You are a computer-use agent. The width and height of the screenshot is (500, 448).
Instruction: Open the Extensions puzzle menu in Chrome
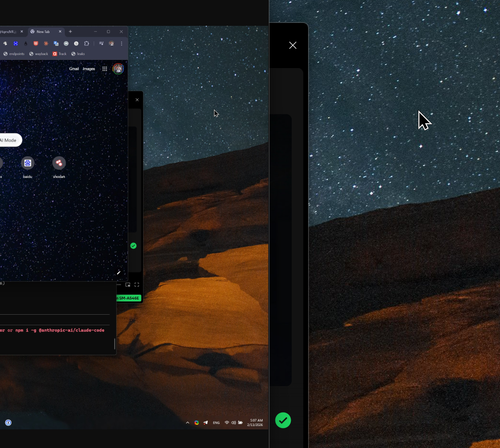86,43
